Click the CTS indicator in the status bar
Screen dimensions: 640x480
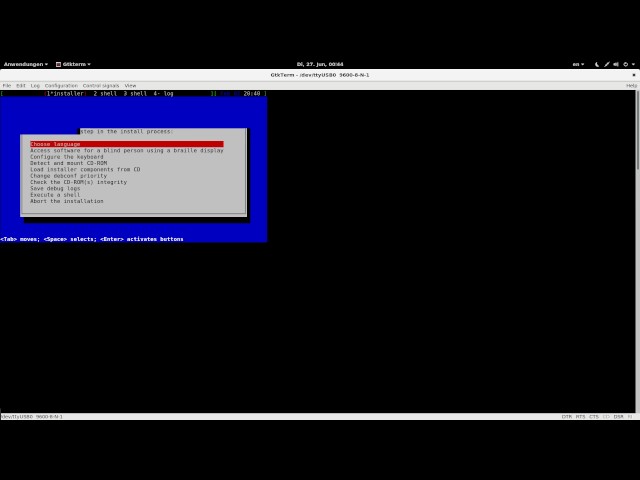(593, 417)
